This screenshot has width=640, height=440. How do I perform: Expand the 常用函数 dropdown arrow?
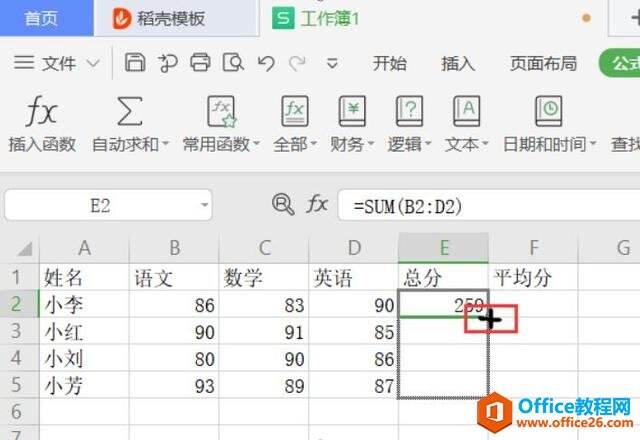point(256,144)
